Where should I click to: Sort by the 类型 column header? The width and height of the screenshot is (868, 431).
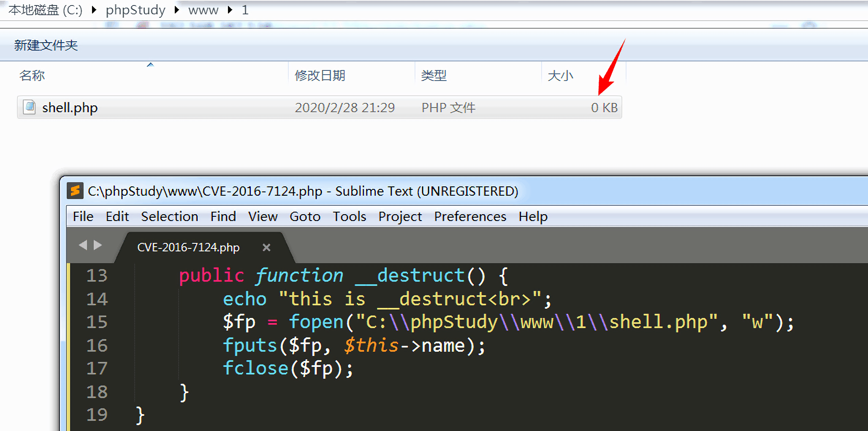point(434,75)
